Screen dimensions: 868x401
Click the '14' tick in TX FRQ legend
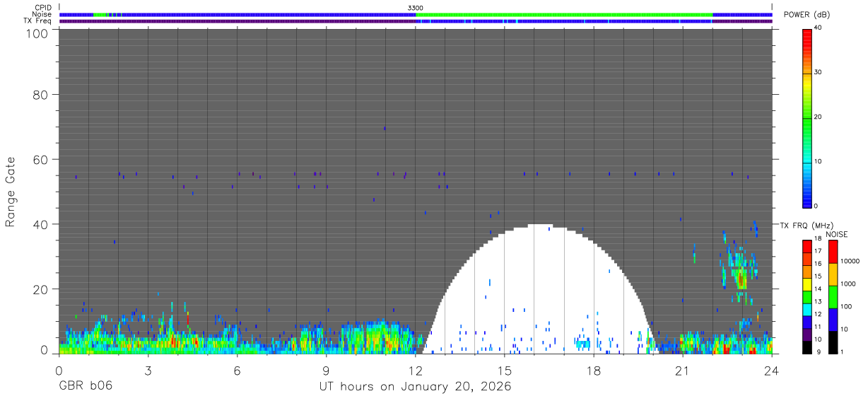[x=818, y=289]
